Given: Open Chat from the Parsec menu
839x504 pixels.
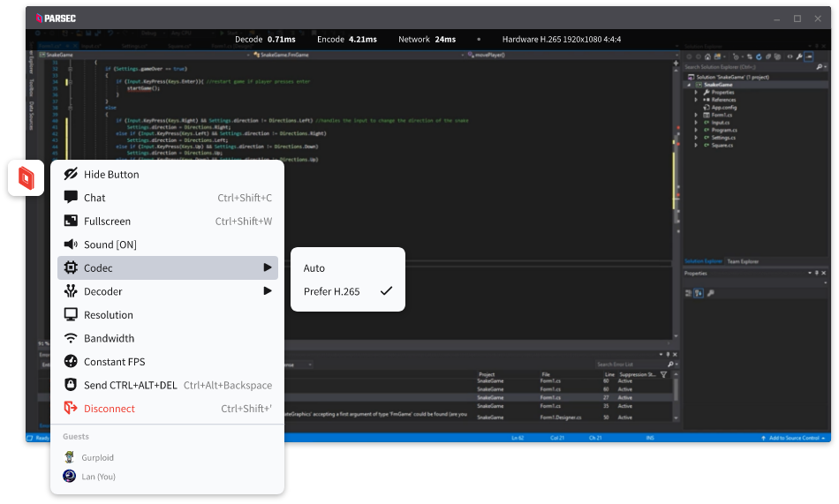Looking at the screenshot, I should pos(168,198).
